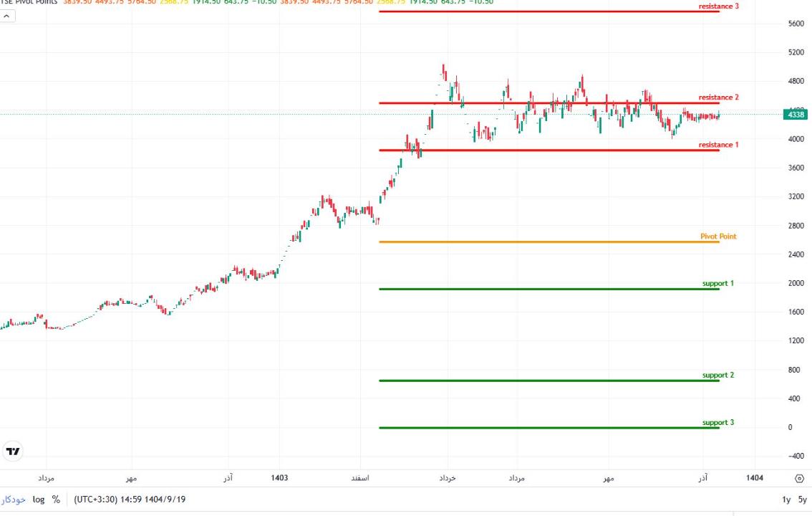
Task: Click the current price label 4338
Action: [x=796, y=115]
